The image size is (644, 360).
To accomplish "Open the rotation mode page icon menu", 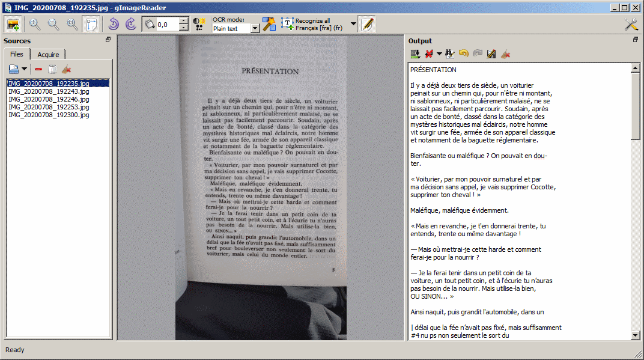I will click(150, 25).
